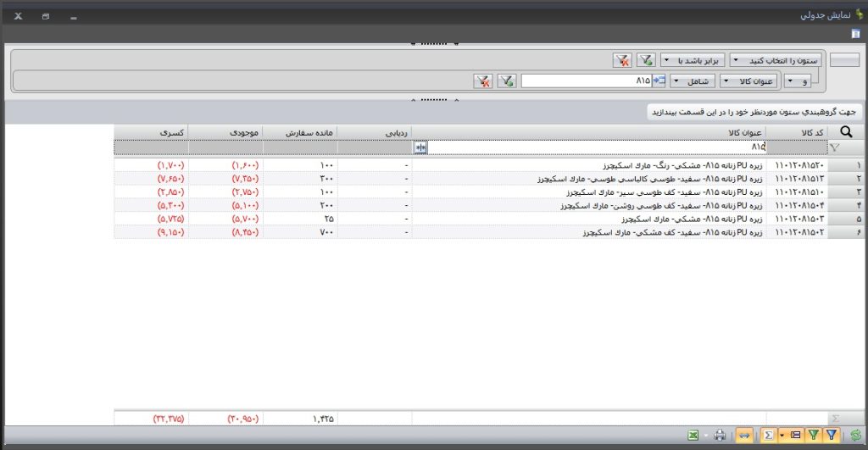
Task: Collapse the criteria panel using the lower dotted splitter
Action: tap(434, 100)
